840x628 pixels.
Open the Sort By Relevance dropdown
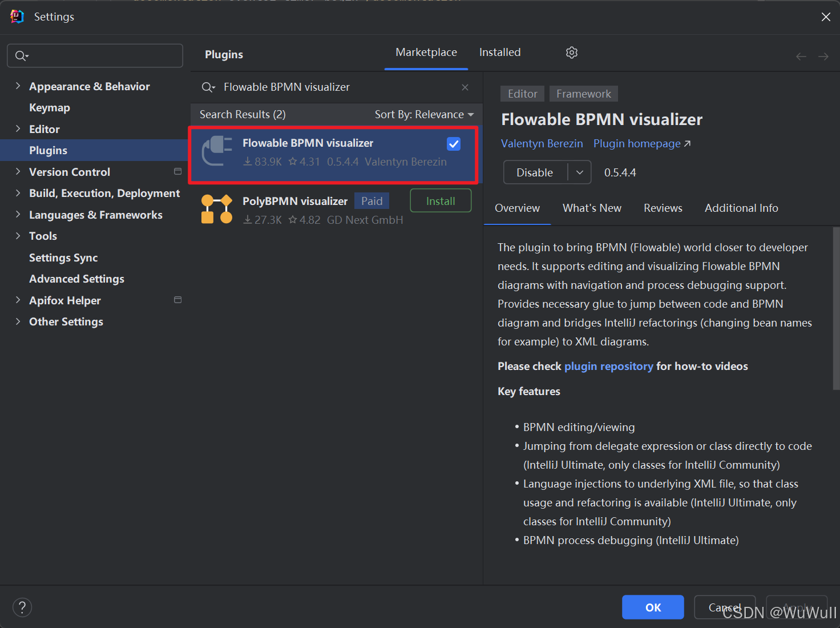point(424,115)
